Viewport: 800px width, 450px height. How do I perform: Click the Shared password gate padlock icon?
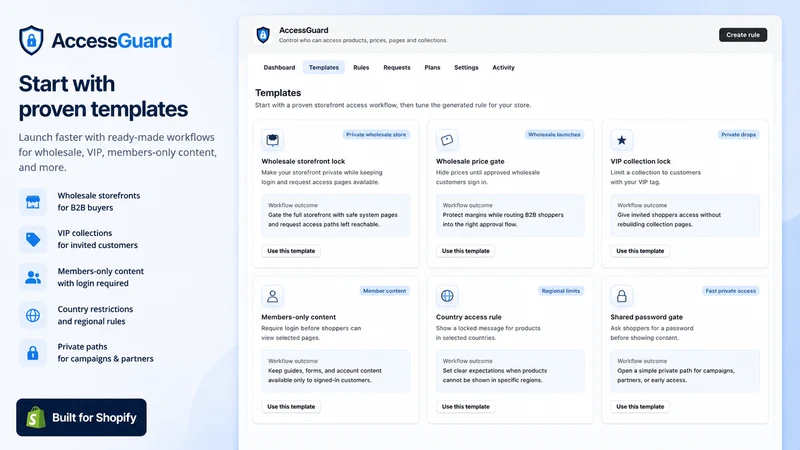point(621,296)
